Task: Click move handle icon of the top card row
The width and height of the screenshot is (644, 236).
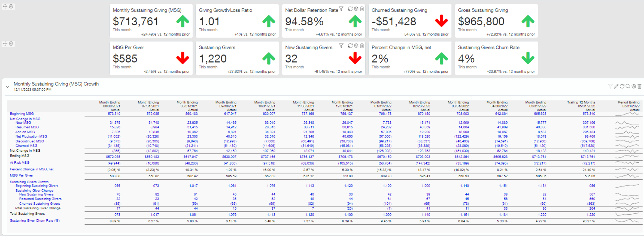Action: [5, 6]
